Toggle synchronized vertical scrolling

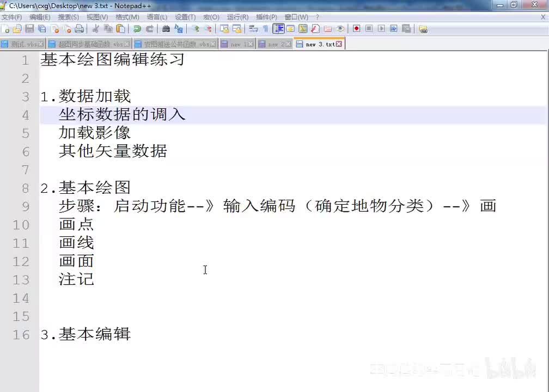(224, 29)
